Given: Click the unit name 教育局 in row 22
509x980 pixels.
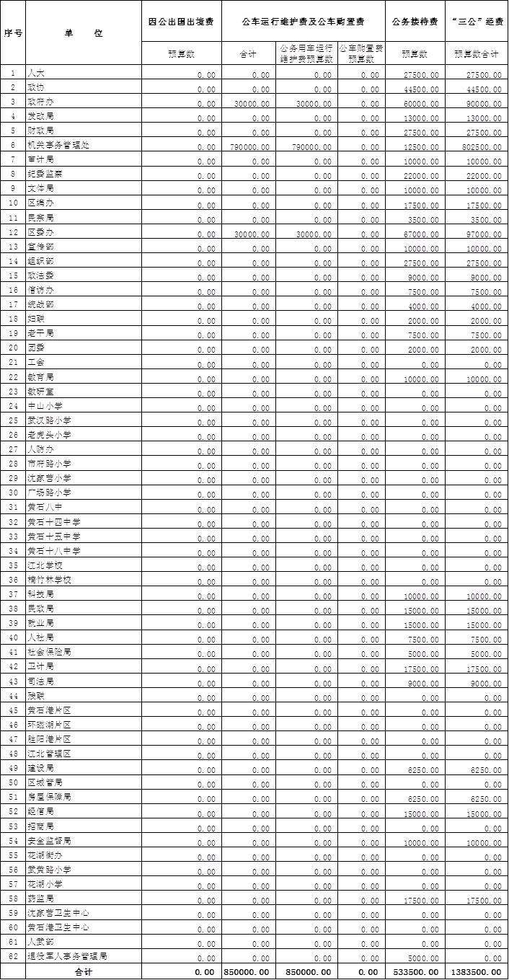Looking at the screenshot, I should pos(40,377).
